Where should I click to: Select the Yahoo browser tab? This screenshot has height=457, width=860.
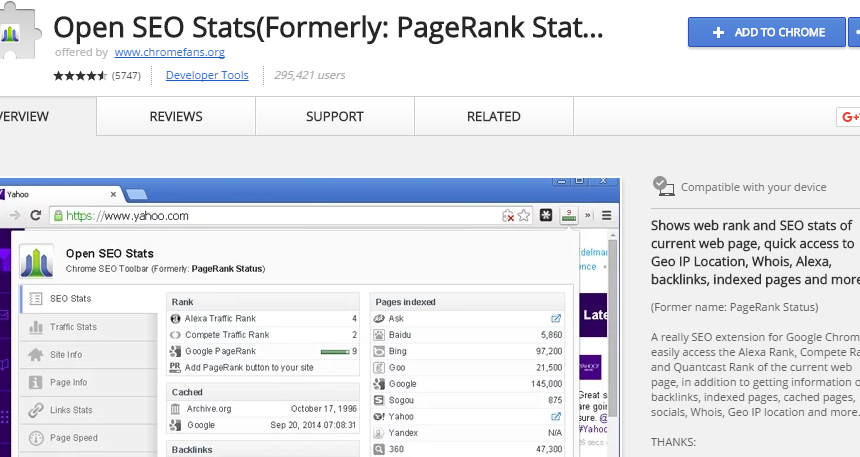click(x=59, y=194)
